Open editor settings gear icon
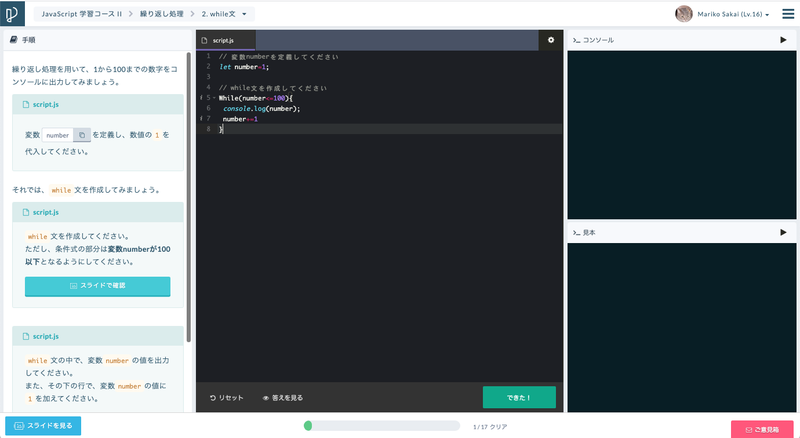800x438 pixels. pos(550,40)
